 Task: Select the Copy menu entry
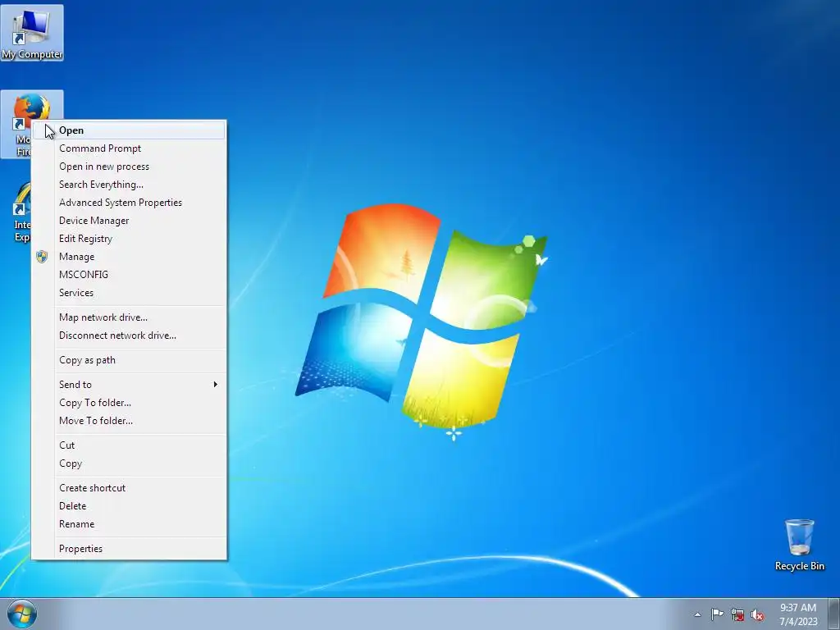[129, 463]
